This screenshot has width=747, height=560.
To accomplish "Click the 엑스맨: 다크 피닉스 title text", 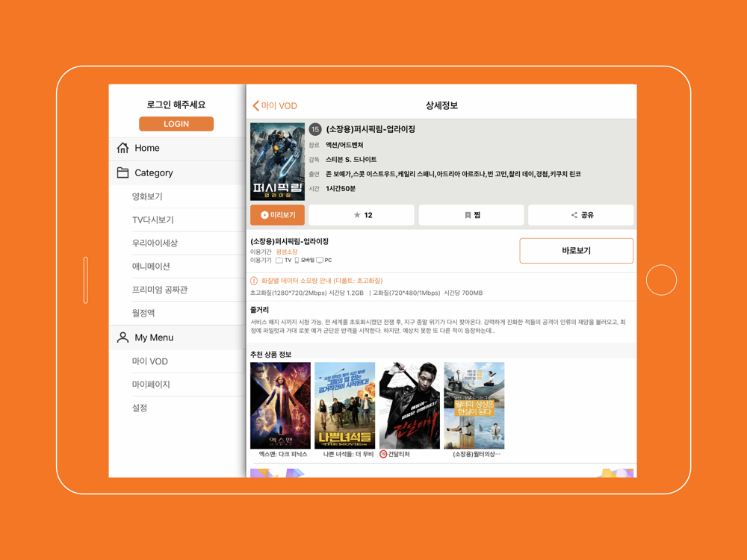I will [x=283, y=454].
